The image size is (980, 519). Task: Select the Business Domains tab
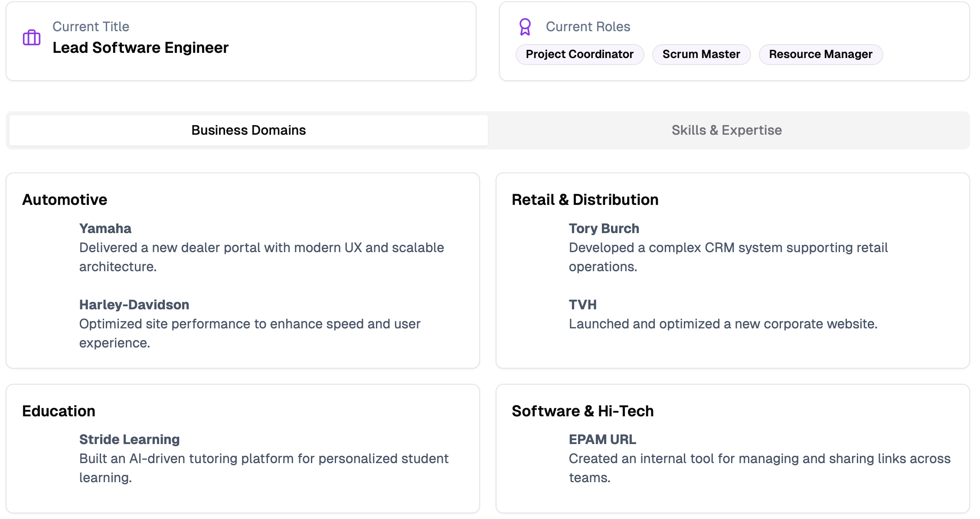tap(248, 130)
